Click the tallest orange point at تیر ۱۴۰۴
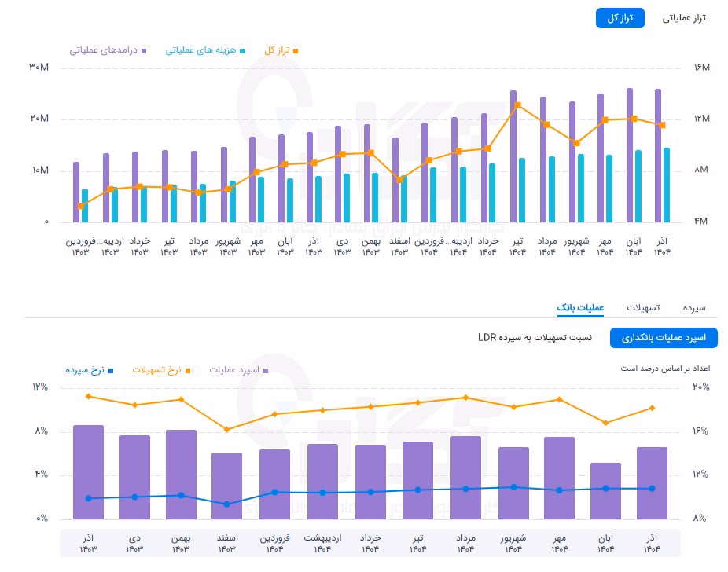The height and width of the screenshot is (572, 728). [518, 105]
